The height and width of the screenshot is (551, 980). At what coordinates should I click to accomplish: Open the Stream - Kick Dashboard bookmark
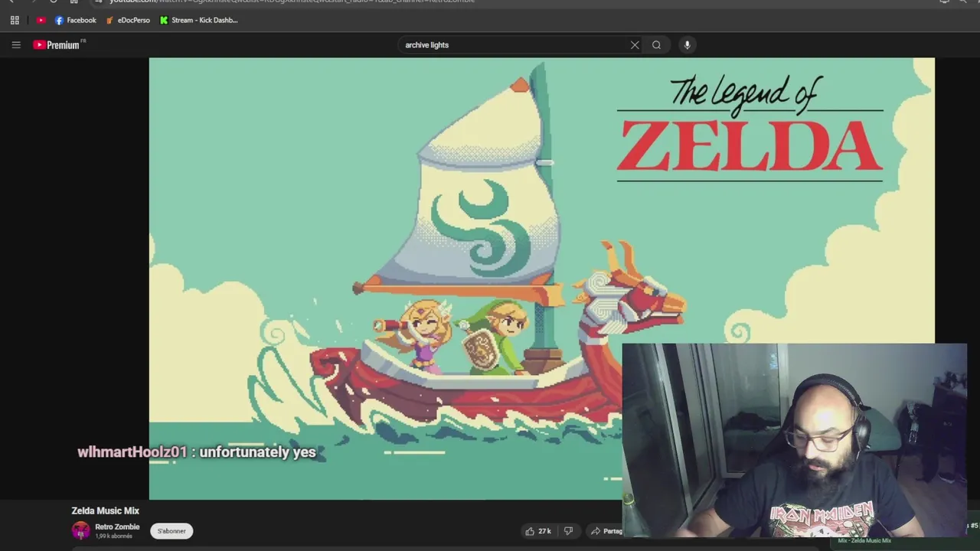tap(199, 21)
